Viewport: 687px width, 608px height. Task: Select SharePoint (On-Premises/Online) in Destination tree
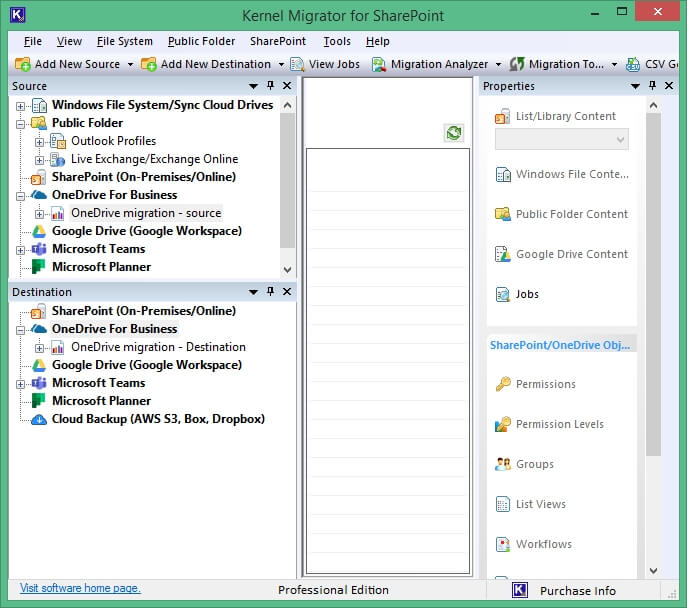point(144,311)
